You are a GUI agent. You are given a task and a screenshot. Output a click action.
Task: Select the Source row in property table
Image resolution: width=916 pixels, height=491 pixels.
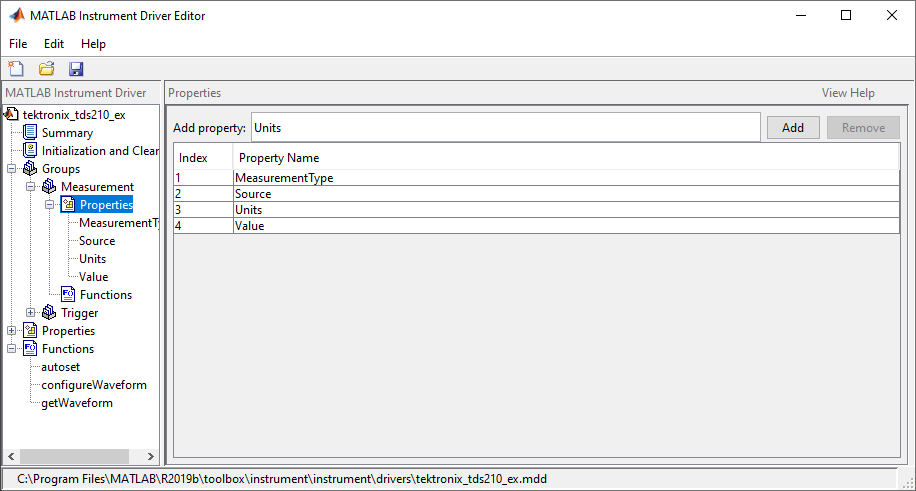point(536,194)
